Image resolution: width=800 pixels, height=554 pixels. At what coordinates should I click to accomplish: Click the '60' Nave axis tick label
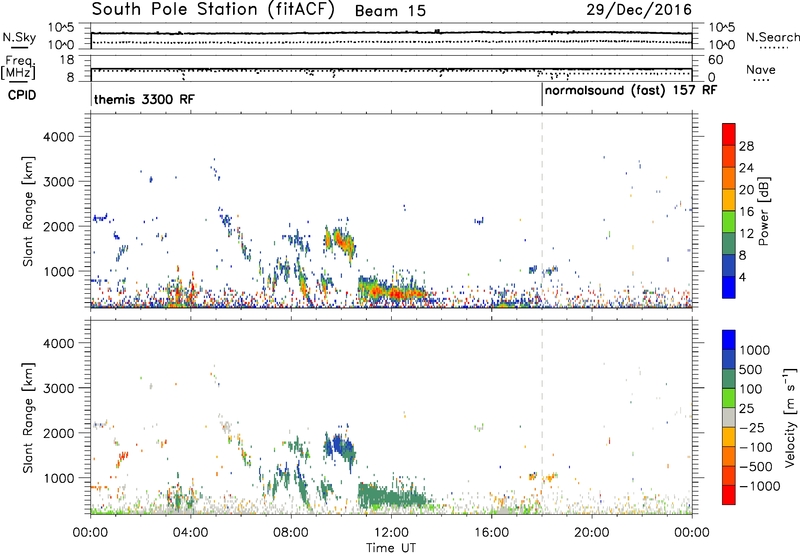pyautogui.click(x=715, y=60)
